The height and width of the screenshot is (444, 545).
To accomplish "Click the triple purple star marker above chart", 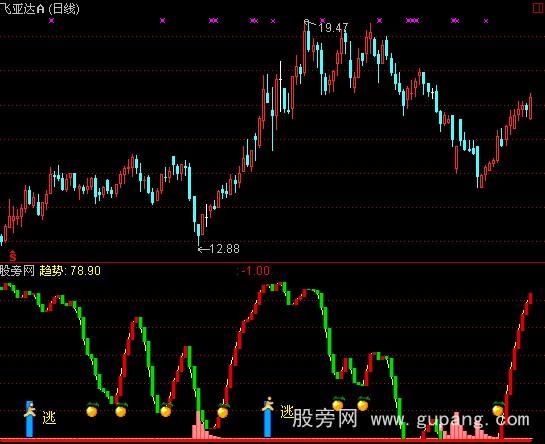I will [413, 21].
